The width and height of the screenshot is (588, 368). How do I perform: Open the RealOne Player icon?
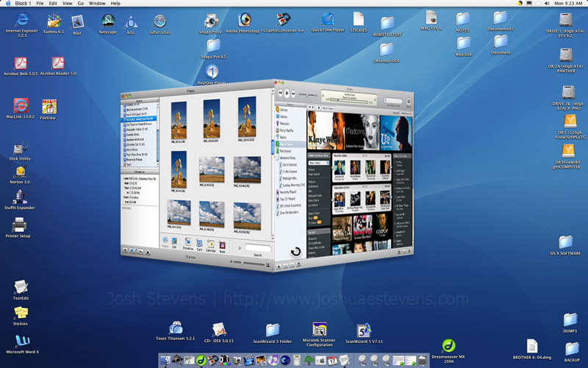(212, 71)
